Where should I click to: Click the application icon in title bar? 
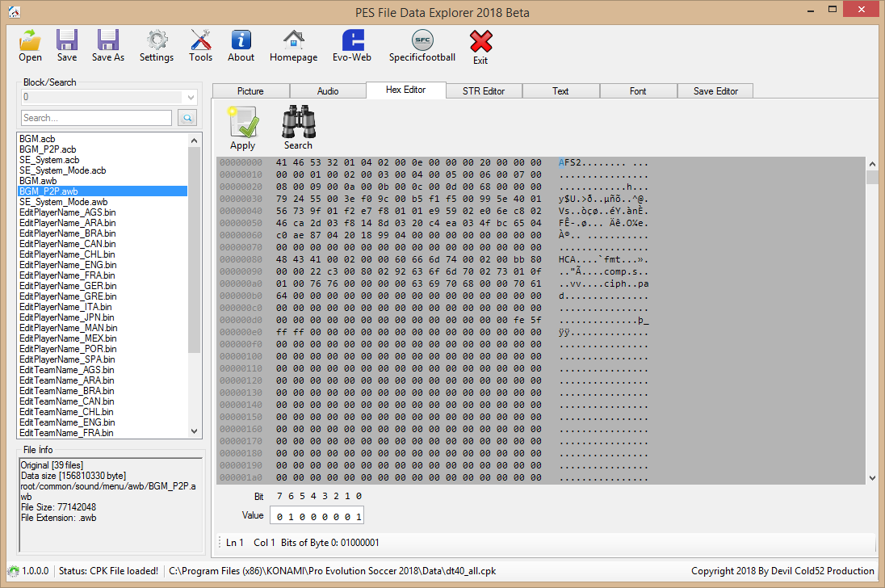click(14, 12)
